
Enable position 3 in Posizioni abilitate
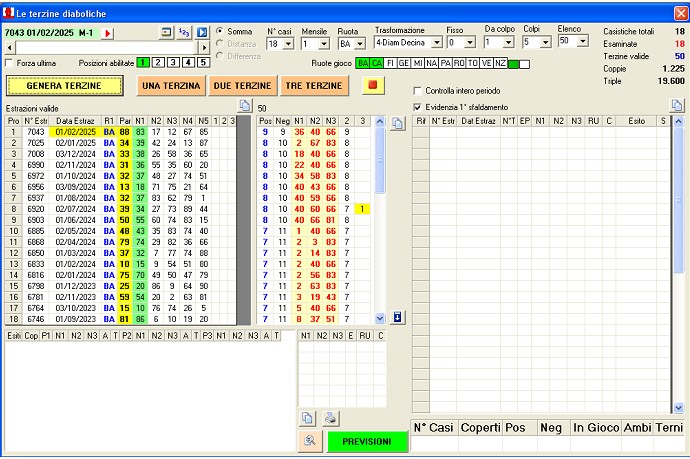pyautogui.click(x=173, y=63)
